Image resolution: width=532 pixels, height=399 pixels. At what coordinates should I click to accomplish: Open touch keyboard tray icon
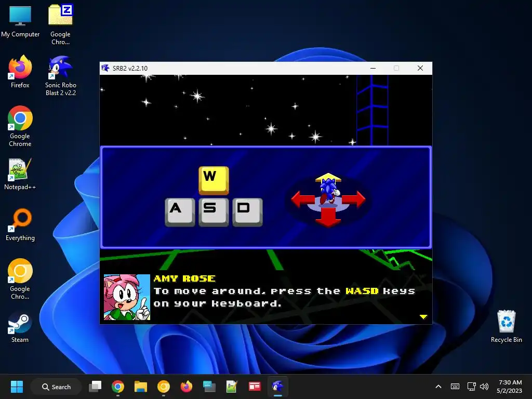tap(455, 387)
